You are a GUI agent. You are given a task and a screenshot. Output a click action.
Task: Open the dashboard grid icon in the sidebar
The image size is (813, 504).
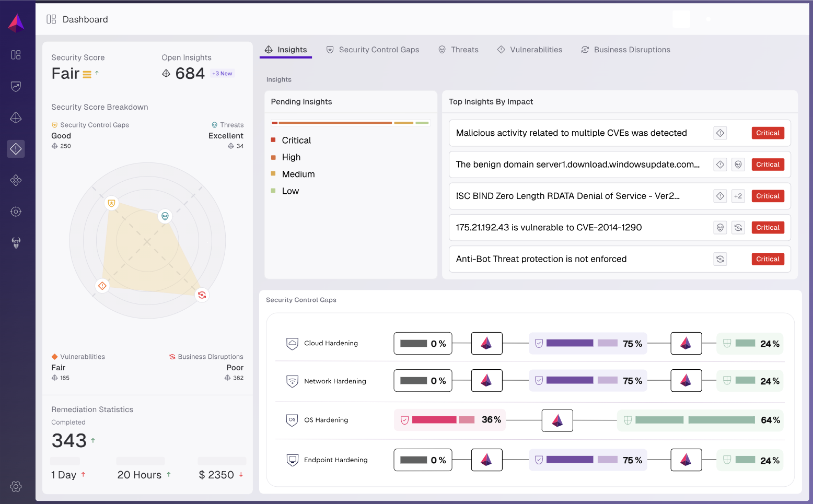point(16,55)
